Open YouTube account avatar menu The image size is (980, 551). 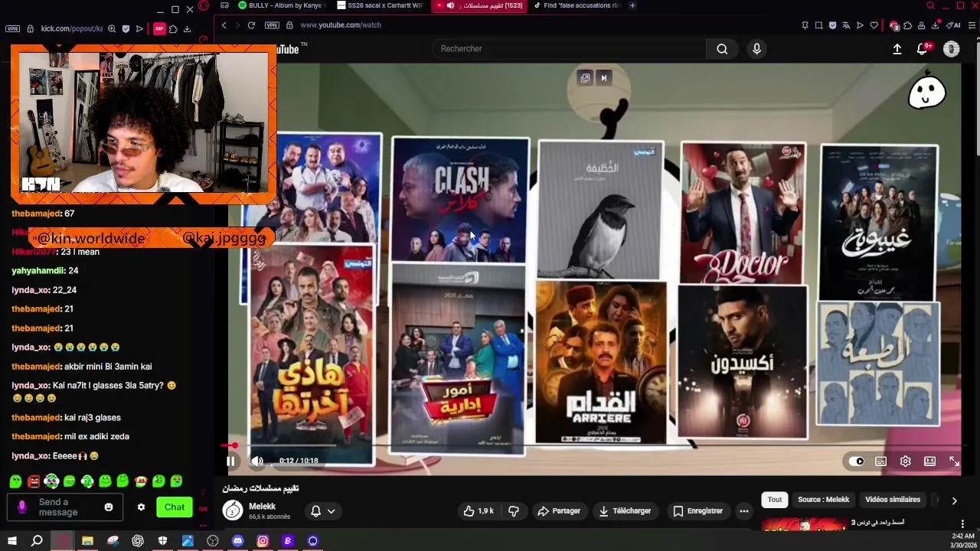[x=952, y=49]
